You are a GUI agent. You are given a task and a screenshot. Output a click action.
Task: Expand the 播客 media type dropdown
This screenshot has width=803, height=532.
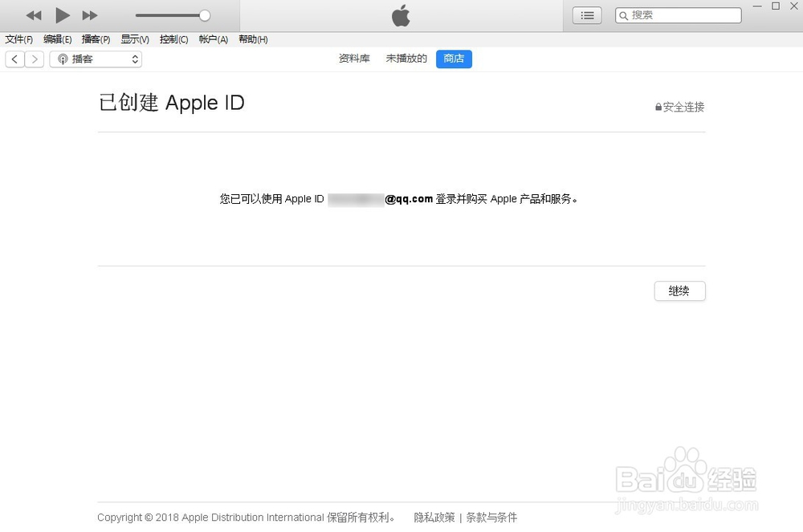96,59
